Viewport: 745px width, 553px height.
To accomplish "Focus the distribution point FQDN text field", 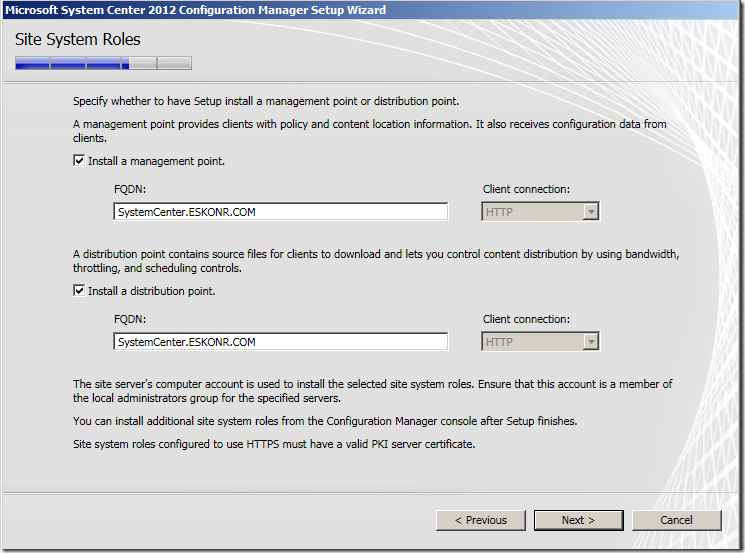I will [280, 341].
